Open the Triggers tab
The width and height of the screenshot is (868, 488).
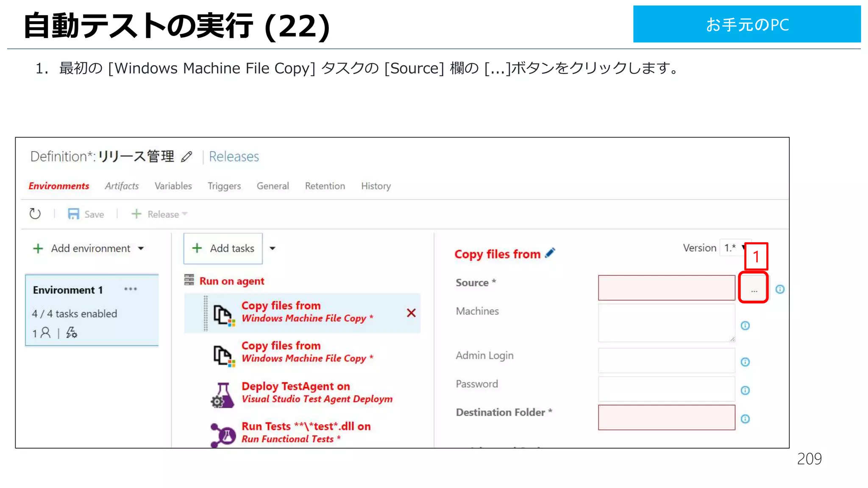pyautogui.click(x=224, y=186)
